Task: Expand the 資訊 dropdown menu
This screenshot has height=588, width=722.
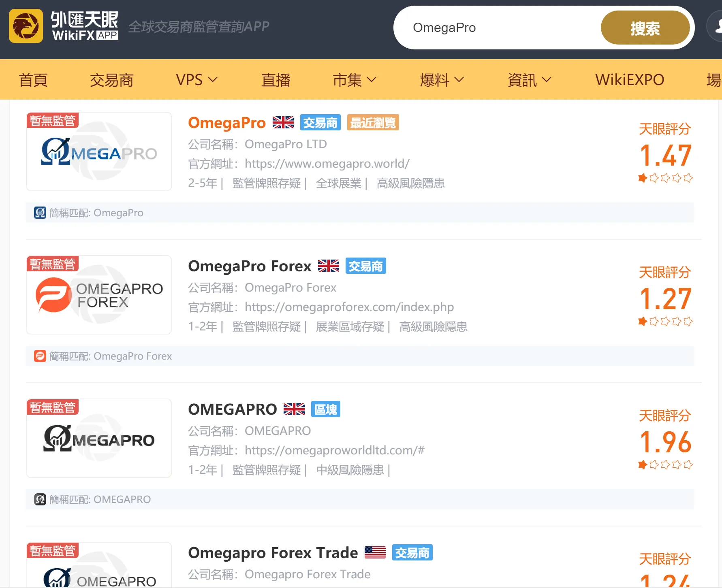Action: pyautogui.click(x=530, y=80)
